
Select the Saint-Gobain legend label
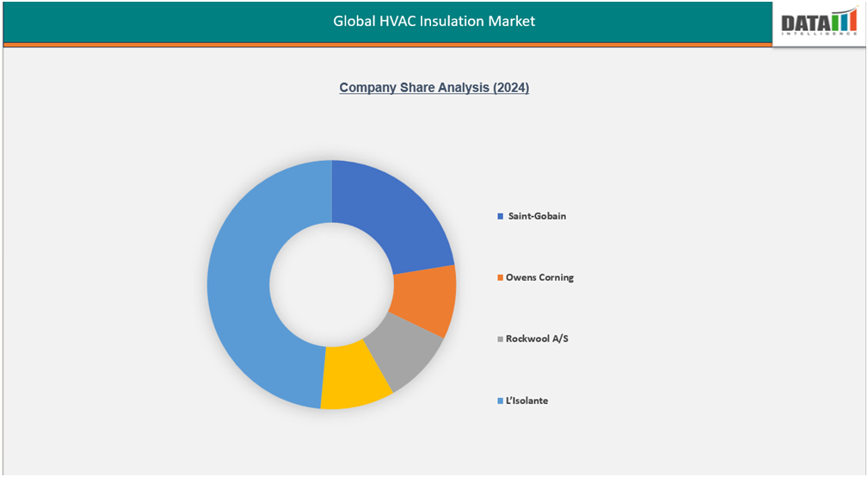pos(537,216)
